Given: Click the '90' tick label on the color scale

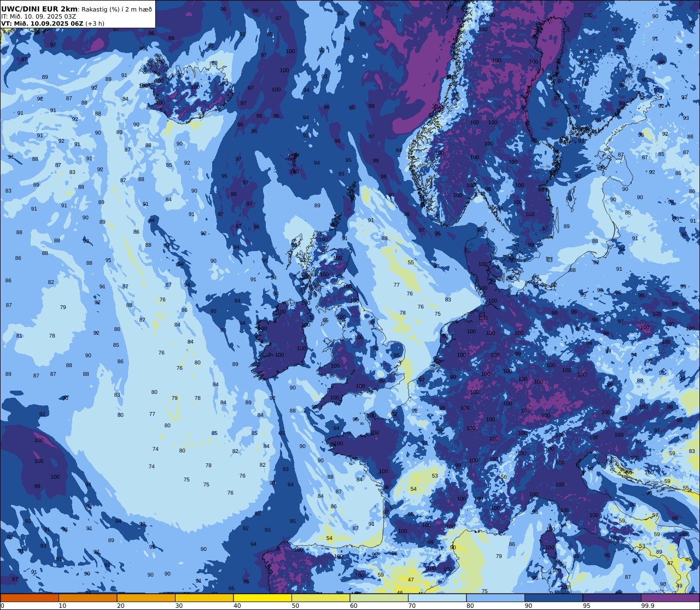Looking at the screenshot, I should pyautogui.click(x=528, y=606).
